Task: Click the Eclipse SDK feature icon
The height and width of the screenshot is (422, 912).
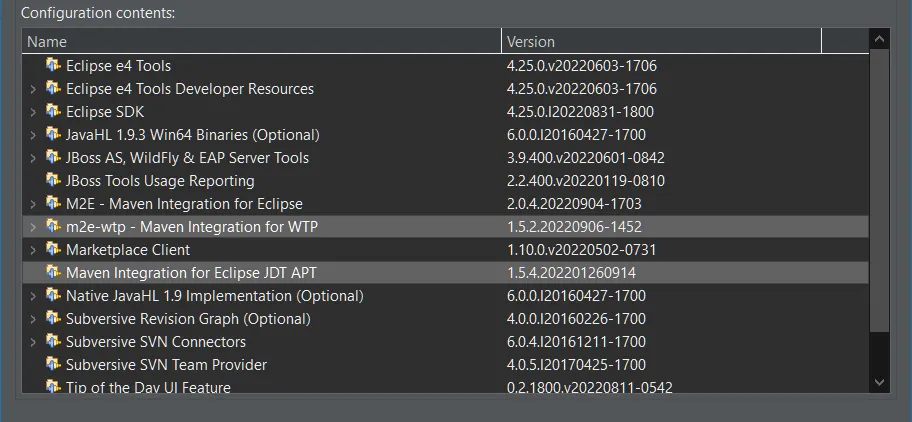Action: 53,112
